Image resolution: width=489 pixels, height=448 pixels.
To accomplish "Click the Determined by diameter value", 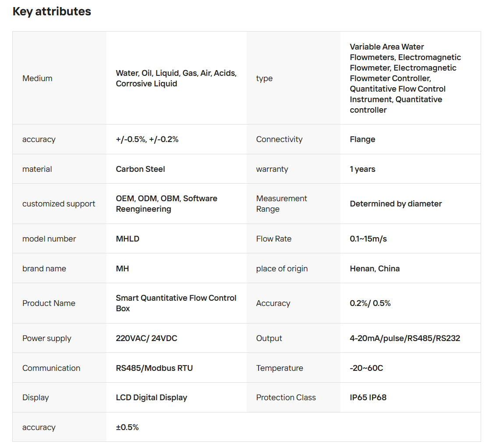I will (x=396, y=204).
